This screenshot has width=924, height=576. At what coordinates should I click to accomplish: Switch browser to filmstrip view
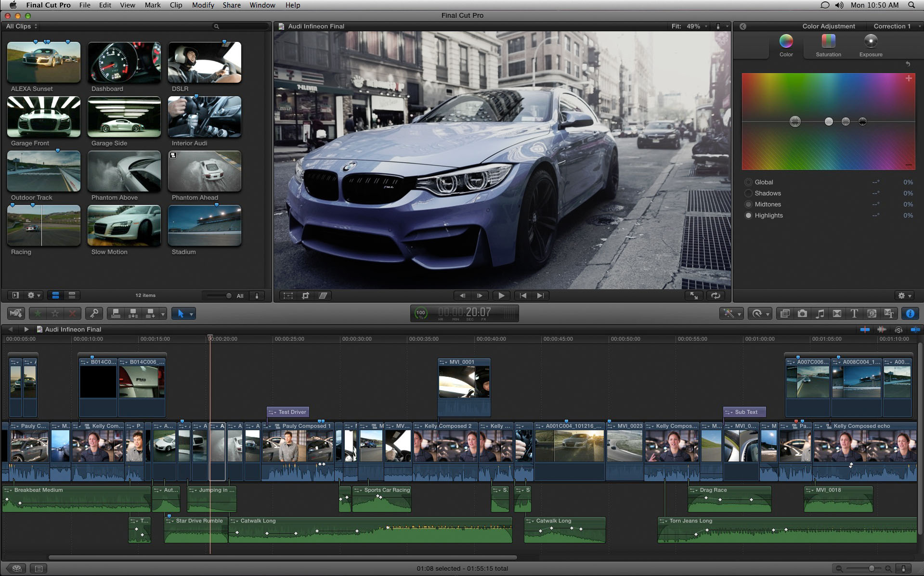point(56,295)
